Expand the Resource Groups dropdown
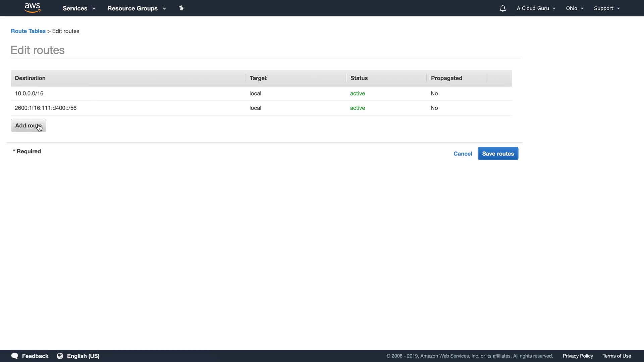The image size is (644, 362). [137, 8]
